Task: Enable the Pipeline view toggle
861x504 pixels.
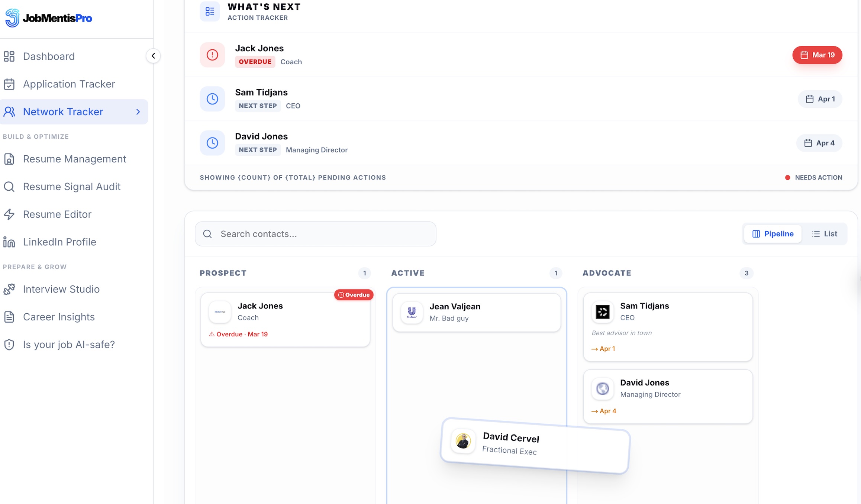Action: pos(773,234)
